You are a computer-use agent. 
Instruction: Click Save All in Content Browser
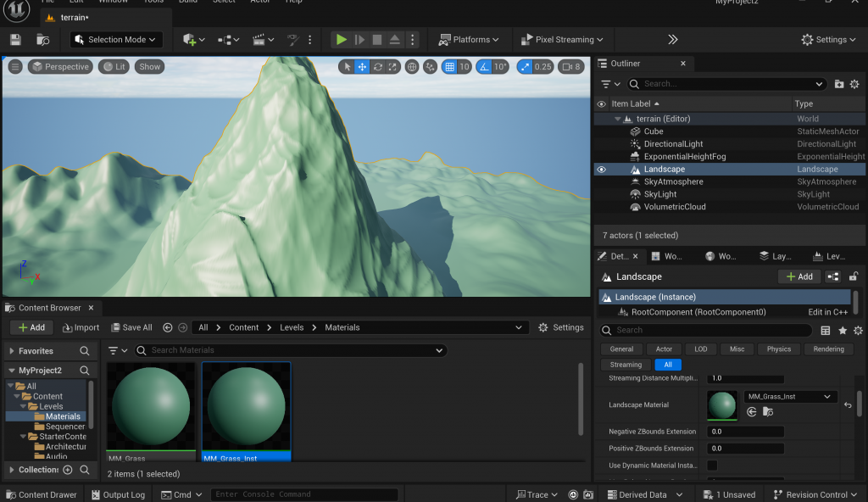131,327
